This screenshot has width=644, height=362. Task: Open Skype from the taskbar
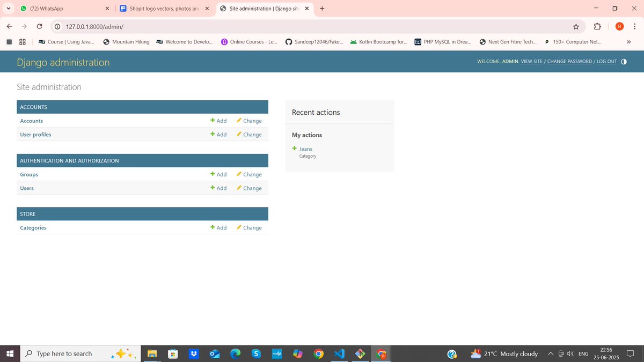click(x=256, y=353)
